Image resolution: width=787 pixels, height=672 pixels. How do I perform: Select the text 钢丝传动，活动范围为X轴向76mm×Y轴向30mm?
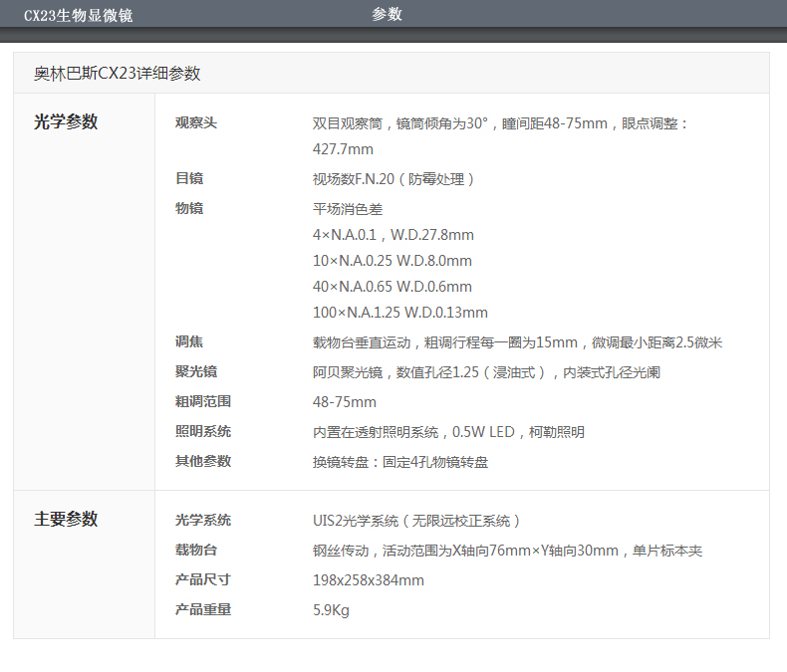[465, 551]
